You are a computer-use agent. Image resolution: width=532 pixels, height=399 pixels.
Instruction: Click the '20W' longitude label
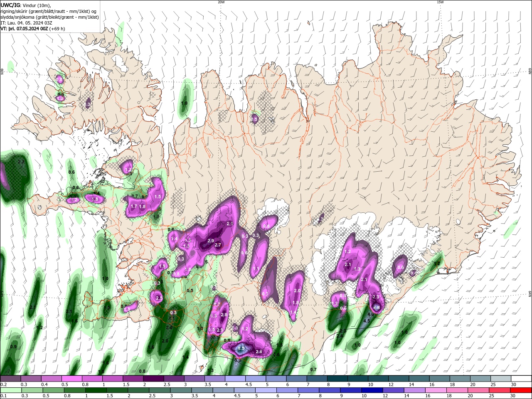point(221,2)
